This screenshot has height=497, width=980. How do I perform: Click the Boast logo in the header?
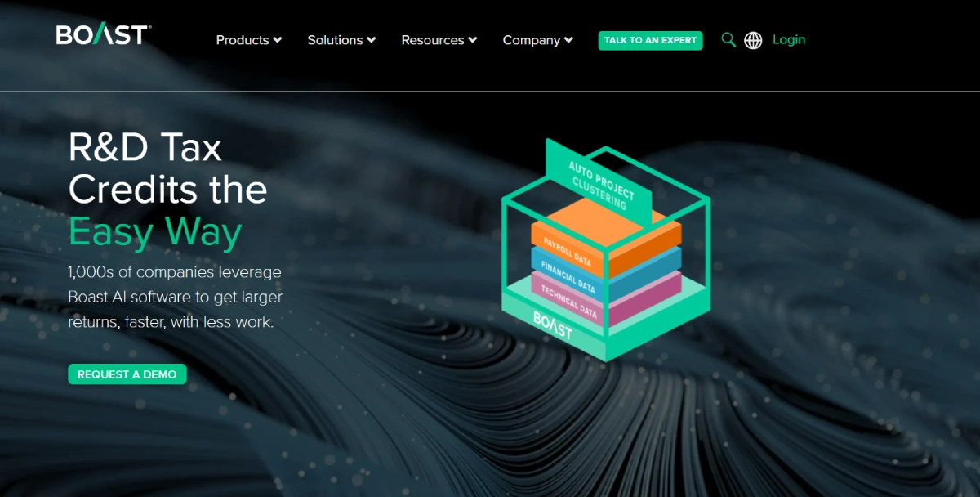(x=103, y=35)
